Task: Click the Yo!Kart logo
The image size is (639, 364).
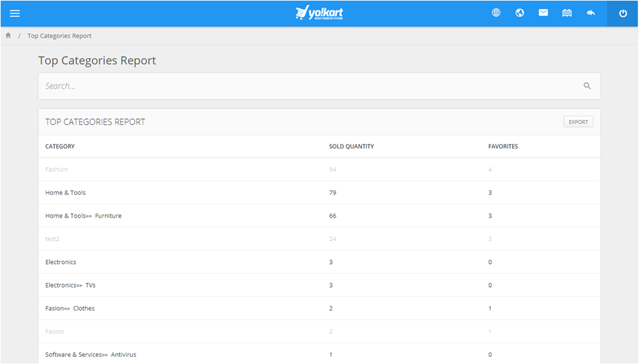Action: 319,13
